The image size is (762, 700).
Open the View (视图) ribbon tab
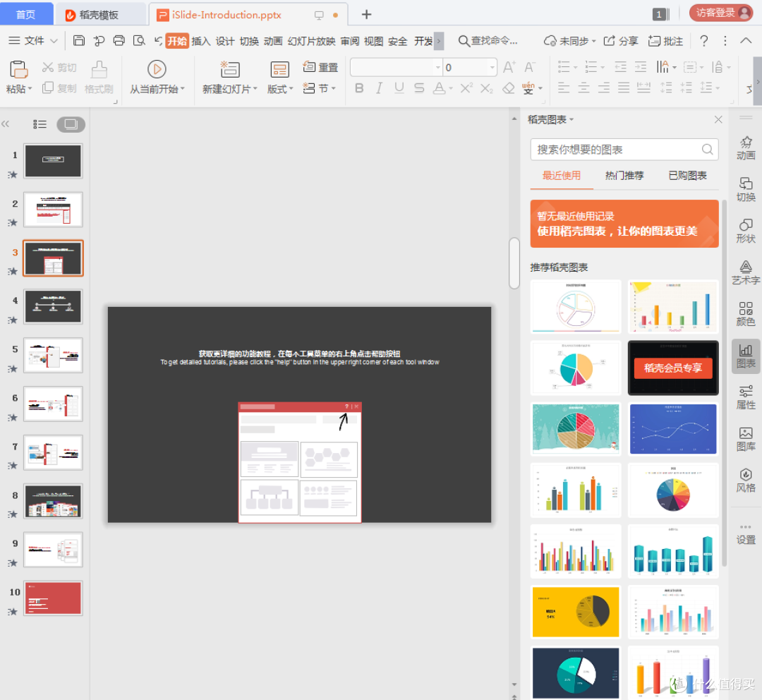click(x=374, y=41)
